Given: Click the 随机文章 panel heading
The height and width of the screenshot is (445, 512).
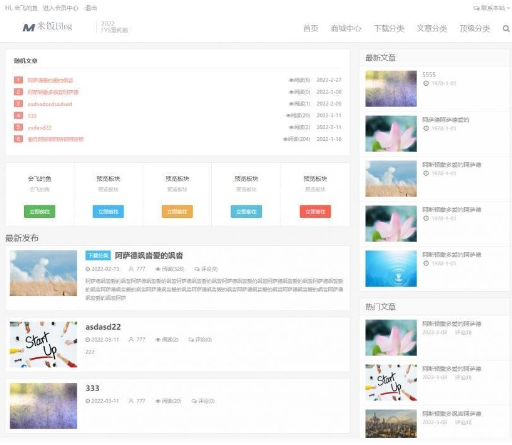Looking at the screenshot, I should tap(26, 61).
